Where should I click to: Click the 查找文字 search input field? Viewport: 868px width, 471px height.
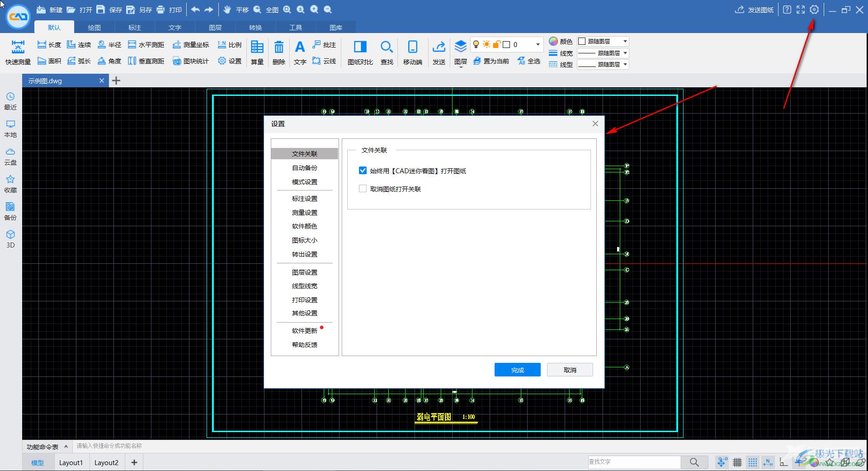[x=634, y=462]
